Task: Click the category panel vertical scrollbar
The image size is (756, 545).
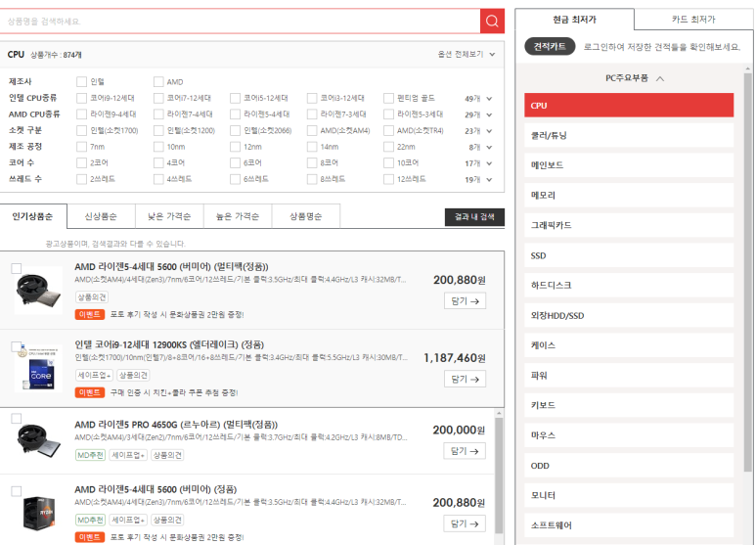Action: tap(748, 270)
